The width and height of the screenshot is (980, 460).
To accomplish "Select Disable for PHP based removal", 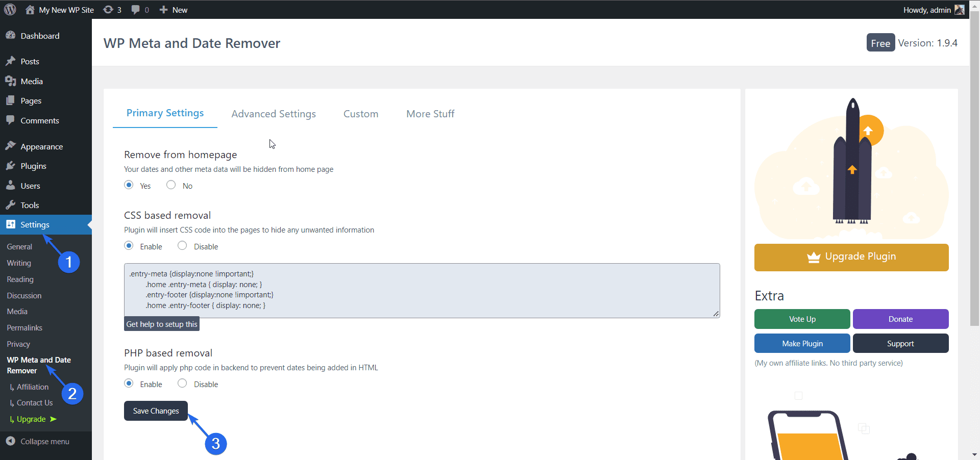I will [182, 383].
